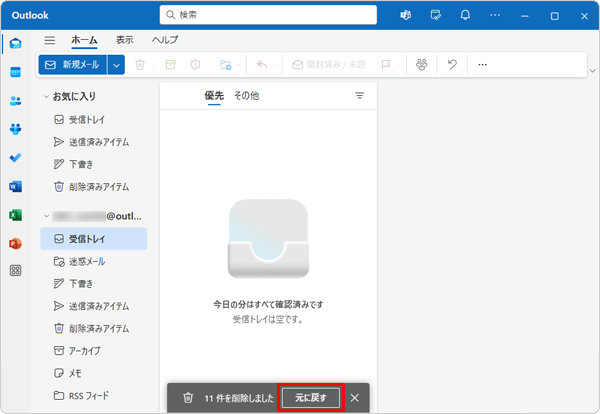Screen dimensions: 600x414
Task: Open Teams meeting icon in title bar
Action: coord(406,15)
